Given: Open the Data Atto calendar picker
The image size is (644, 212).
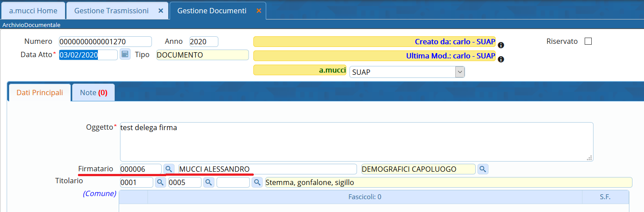Looking at the screenshot, I should pyautogui.click(x=125, y=54).
